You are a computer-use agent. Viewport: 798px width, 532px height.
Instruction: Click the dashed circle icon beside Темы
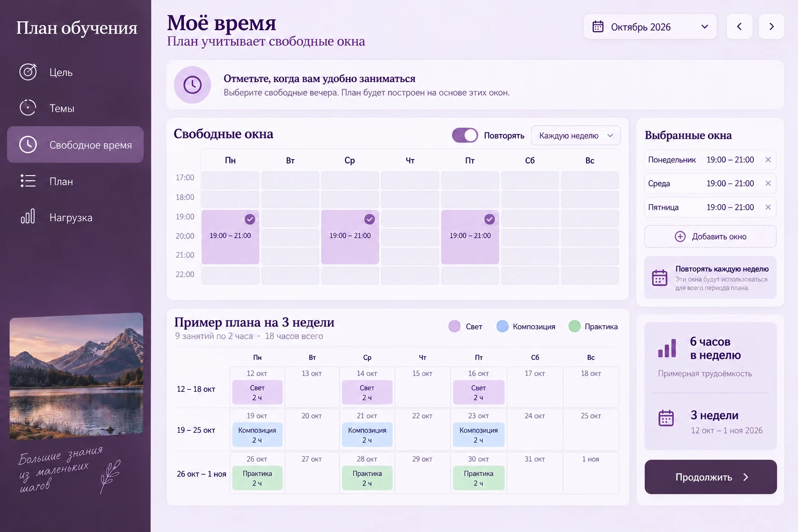coord(28,108)
